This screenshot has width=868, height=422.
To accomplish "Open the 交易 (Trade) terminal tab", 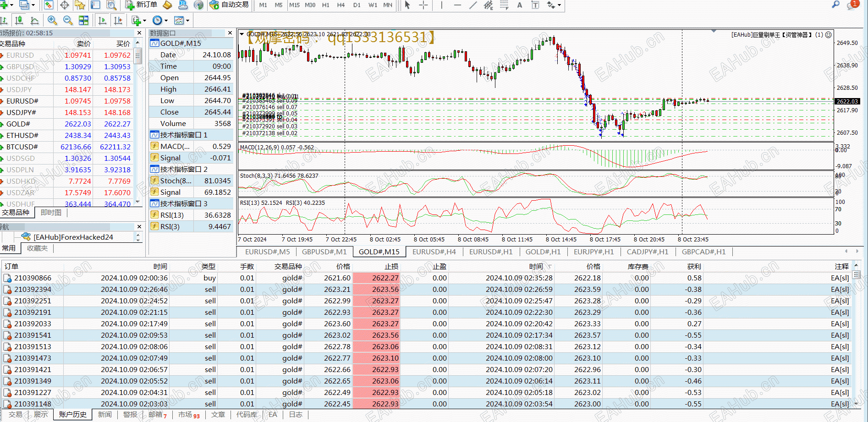I will click(x=15, y=414).
